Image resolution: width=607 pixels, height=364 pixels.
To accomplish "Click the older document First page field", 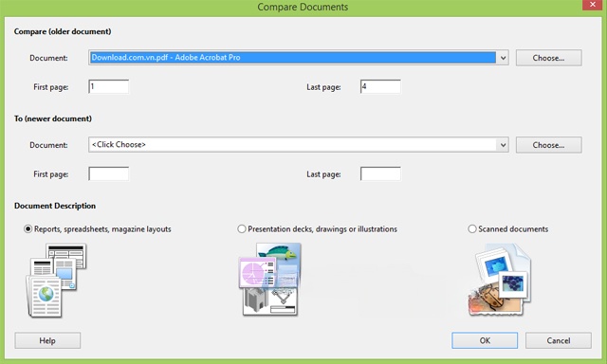I will coord(109,86).
